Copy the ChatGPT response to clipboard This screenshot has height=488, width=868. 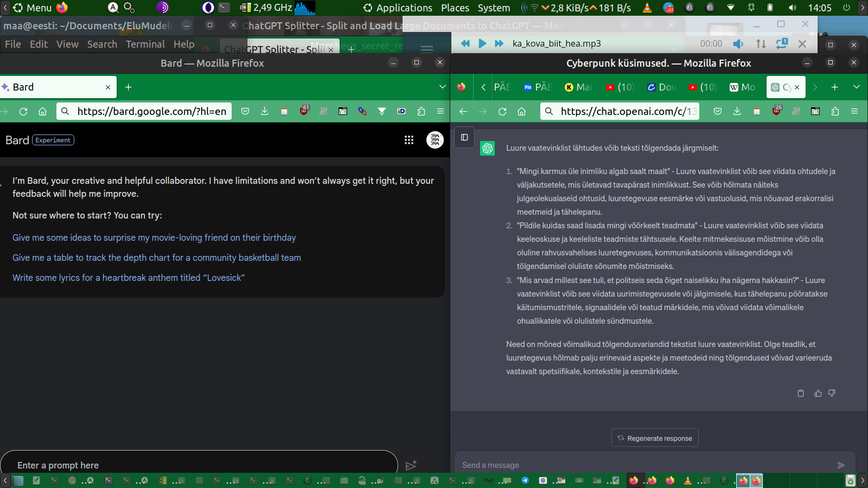[x=801, y=393]
